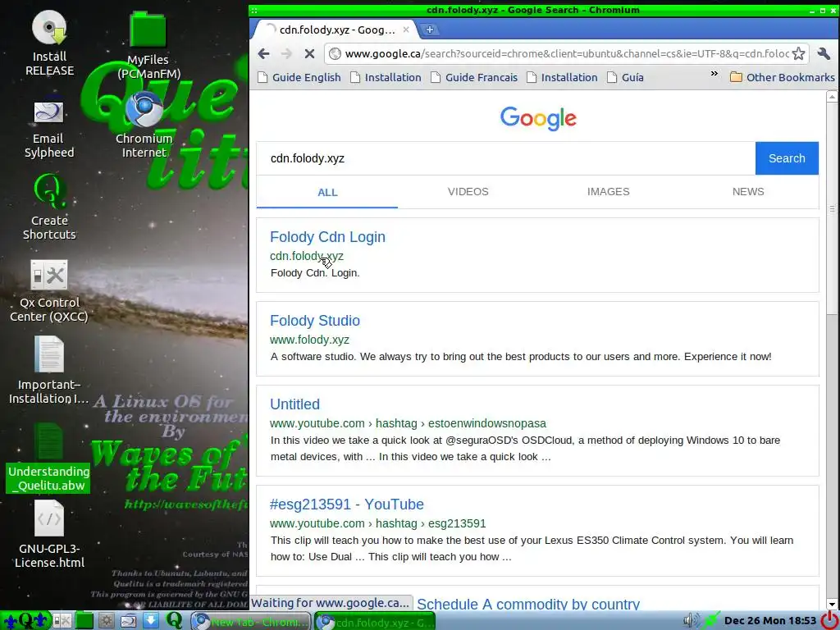The image size is (840, 630).
Task: Click the vertical scrollbar thumb
Action: coord(832,209)
